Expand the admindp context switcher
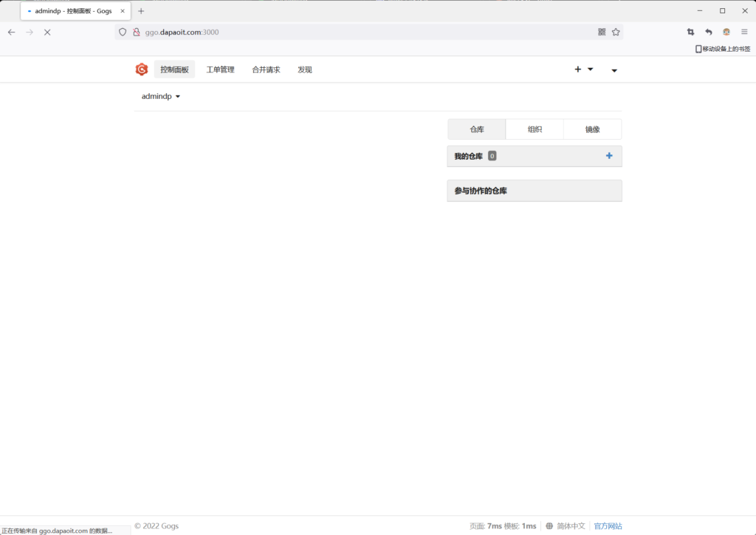The height and width of the screenshot is (535, 756). tap(160, 97)
